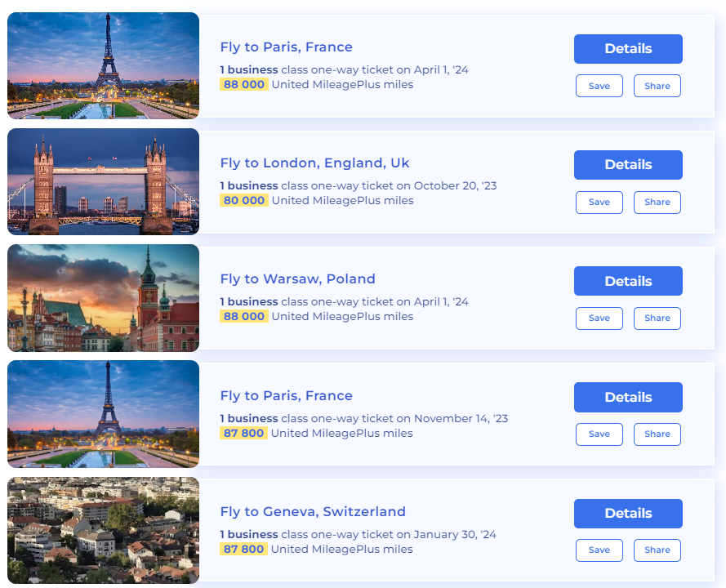
Task: Share the Geneva, Switzerland flight
Action: 657,550
